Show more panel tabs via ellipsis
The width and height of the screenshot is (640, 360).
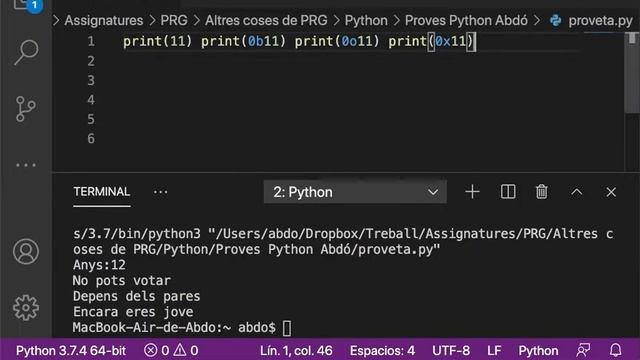[160, 192]
